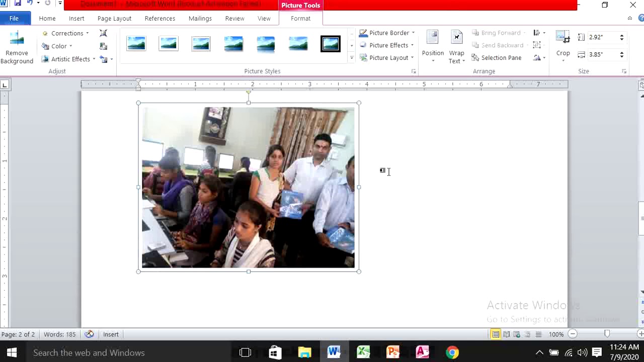This screenshot has width=644, height=362.
Task: Switch to Full Screen Reading view
Action: [507, 334]
